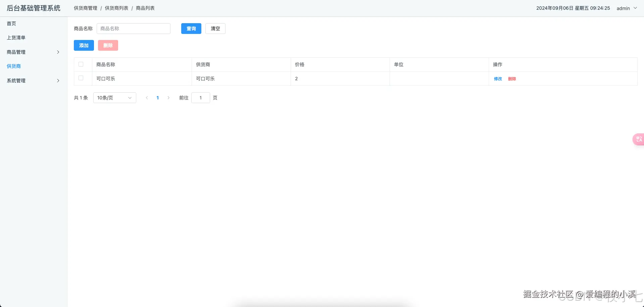Select the 供货商 sidebar item
Image resolution: width=644 pixels, height=307 pixels.
tap(13, 66)
